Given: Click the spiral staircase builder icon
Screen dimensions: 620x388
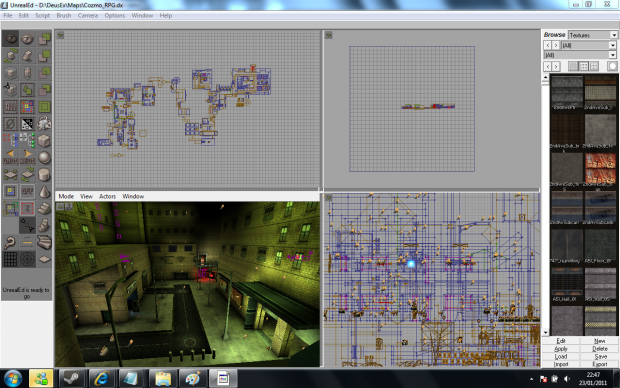Looking at the screenshot, I should pos(44,225).
